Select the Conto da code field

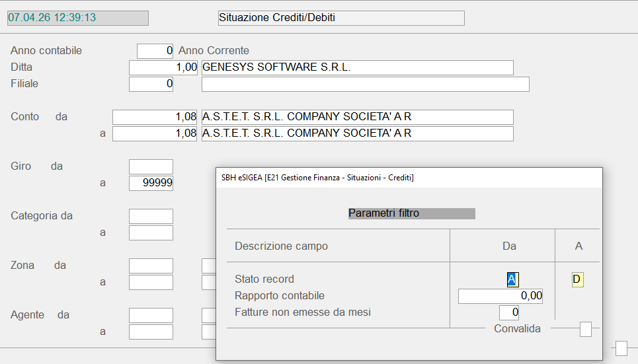pyautogui.click(x=155, y=117)
